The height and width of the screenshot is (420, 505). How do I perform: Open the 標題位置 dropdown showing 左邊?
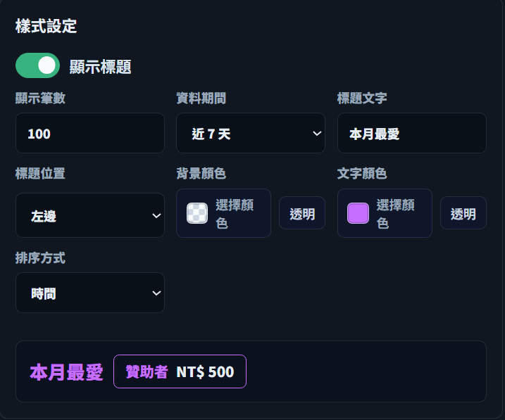90,215
